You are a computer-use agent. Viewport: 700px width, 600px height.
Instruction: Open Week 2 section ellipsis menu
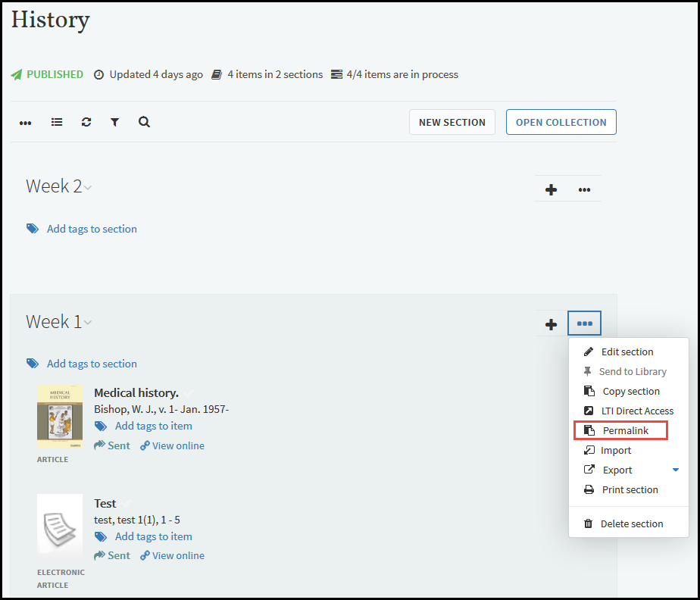(584, 189)
